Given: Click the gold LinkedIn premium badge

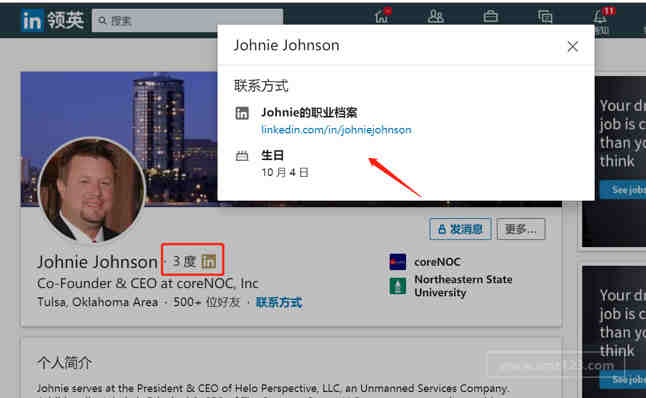Looking at the screenshot, I should click(208, 261).
